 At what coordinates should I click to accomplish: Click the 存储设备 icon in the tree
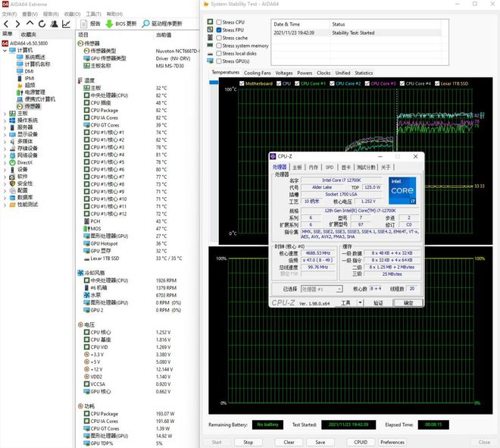[x=12, y=149]
